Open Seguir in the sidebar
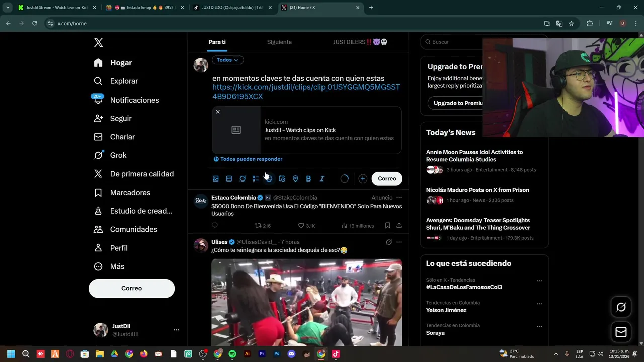This screenshot has height=362, width=644. coord(113,118)
